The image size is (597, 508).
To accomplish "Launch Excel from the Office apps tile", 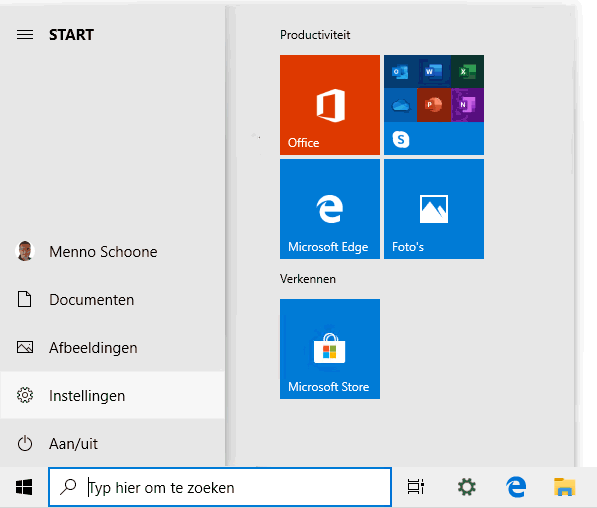I will click(x=467, y=72).
